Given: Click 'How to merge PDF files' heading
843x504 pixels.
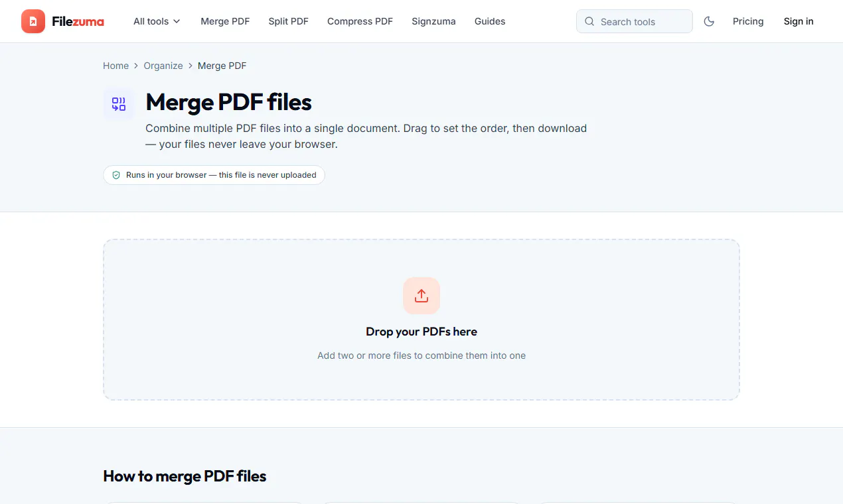Looking at the screenshot, I should pyautogui.click(x=185, y=476).
